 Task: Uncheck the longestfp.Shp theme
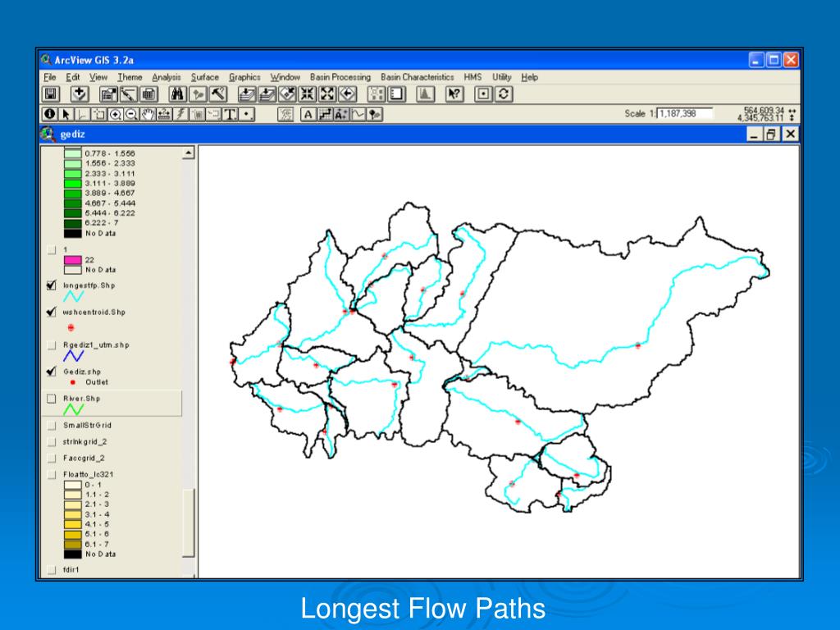point(52,285)
